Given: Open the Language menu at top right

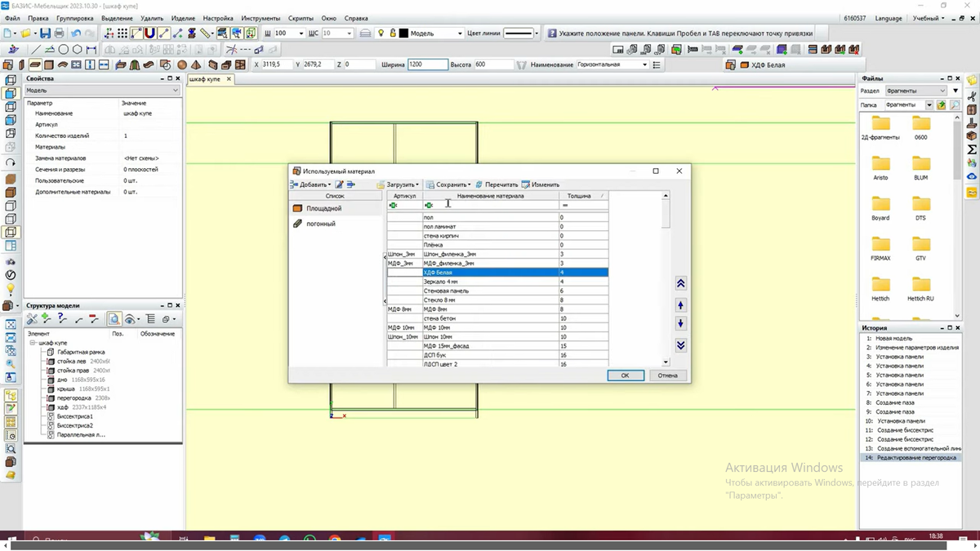Looking at the screenshot, I should (x=889, y=18).
